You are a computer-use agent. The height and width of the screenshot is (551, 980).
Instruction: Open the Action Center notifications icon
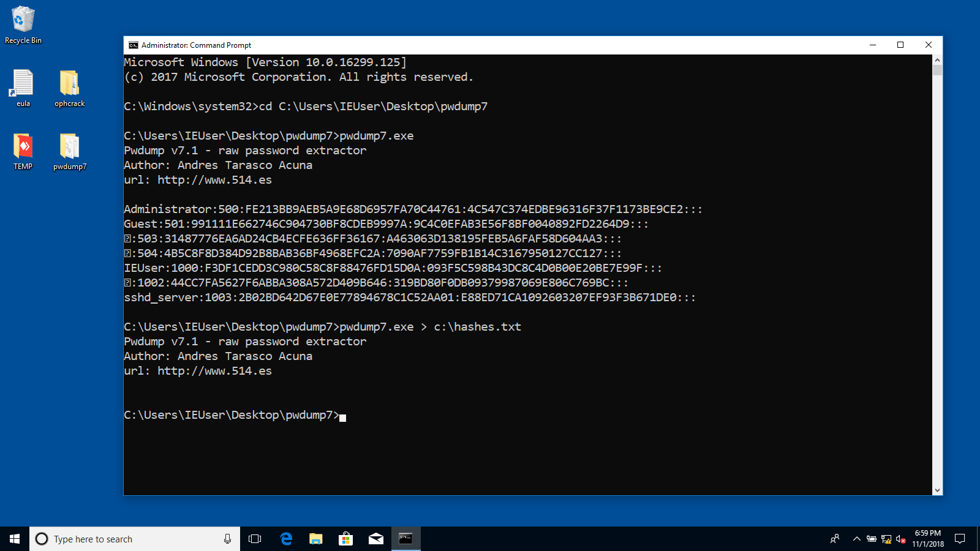click(960, 539)
